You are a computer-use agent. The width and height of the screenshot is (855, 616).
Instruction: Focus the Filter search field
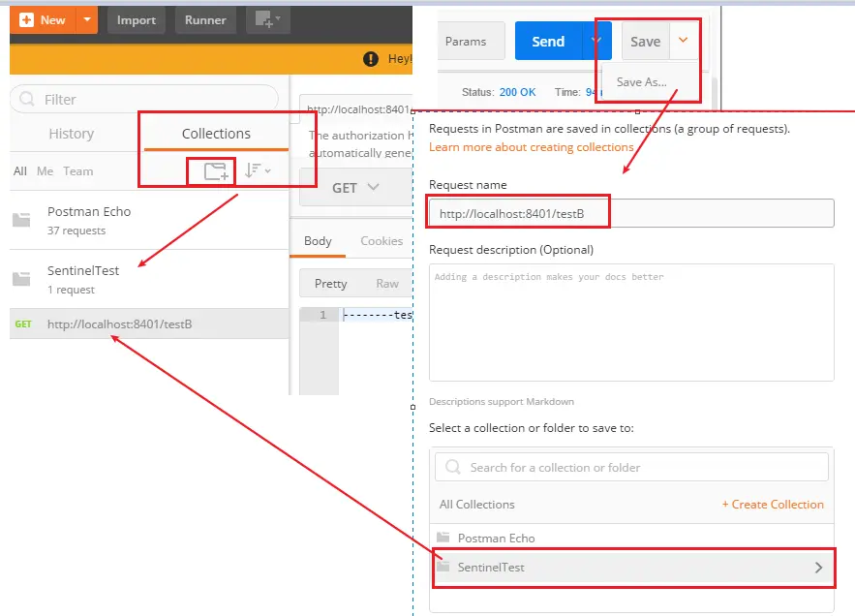click(144, 99)
